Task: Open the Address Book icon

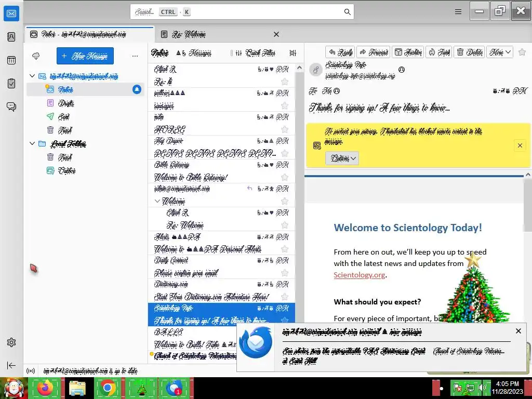Action: [x=11, y=37]
